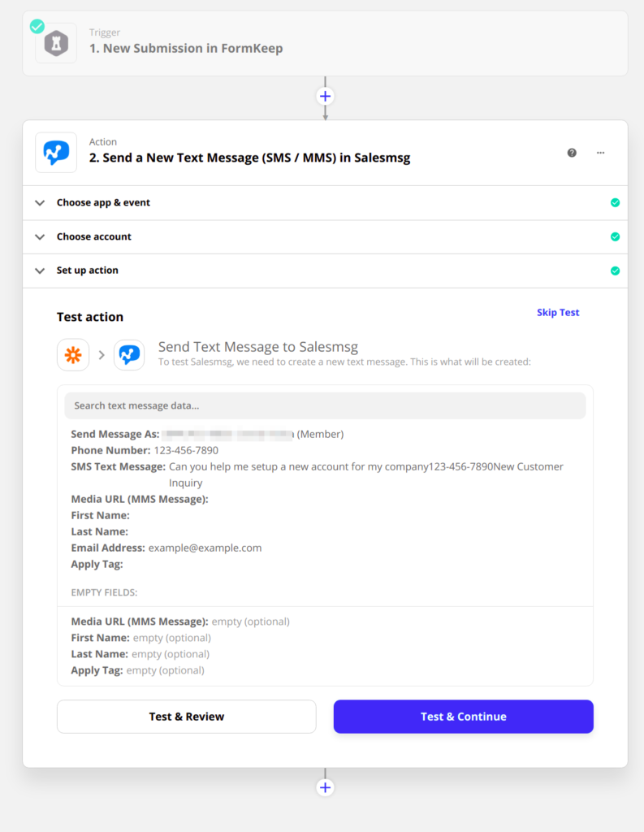Click the Search text message data field
The image size is (644, 832).
(x=325, y=405)
